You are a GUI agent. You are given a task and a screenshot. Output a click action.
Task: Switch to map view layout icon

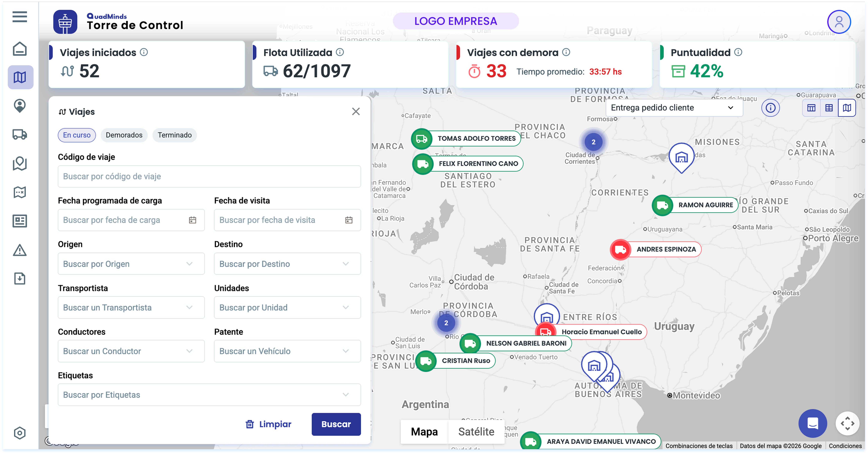pyautogui.click(x=847, y=108)
